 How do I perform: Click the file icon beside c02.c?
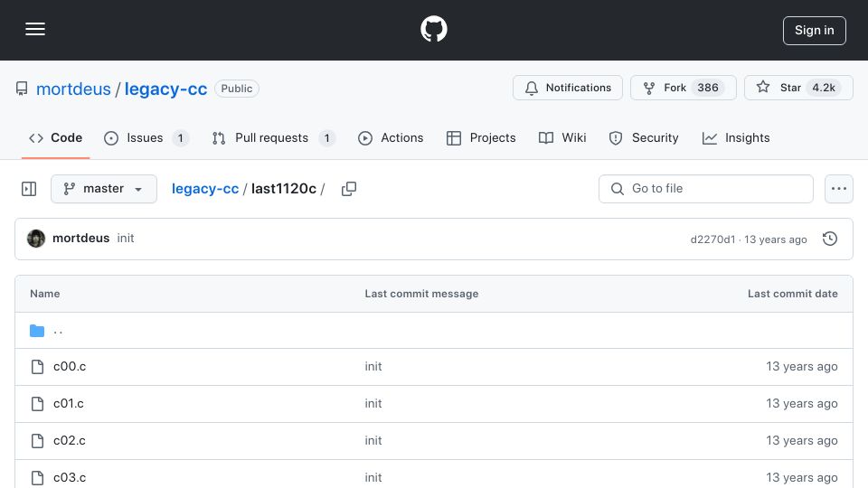[x=37, y=441]
